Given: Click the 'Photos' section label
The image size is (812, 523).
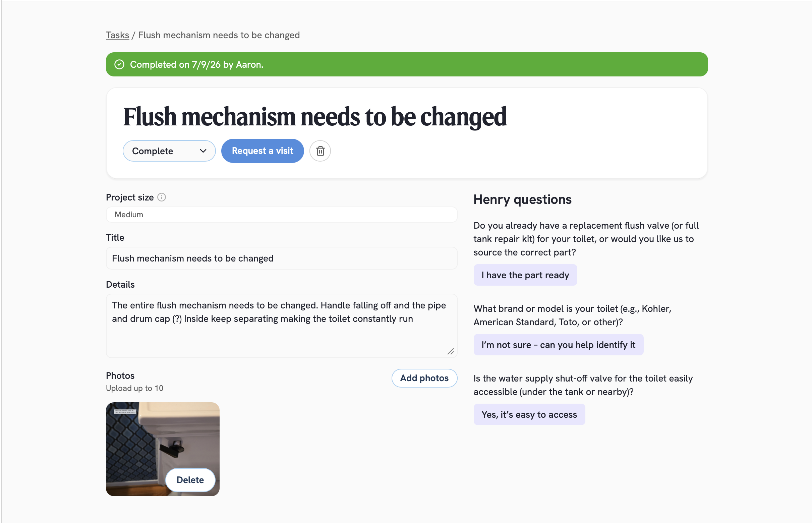Looking at the screenshot, I should click(120, 375).
